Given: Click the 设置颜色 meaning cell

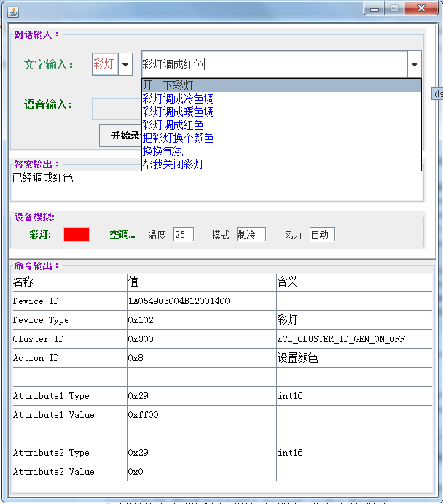Looking at the screenshot, I should coord(354,357).
